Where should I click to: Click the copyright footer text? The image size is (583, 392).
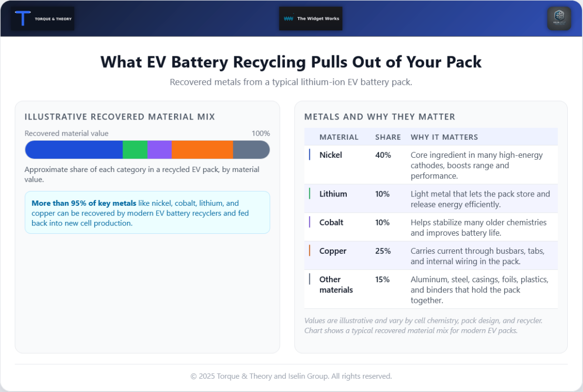(x=291, y=376)
